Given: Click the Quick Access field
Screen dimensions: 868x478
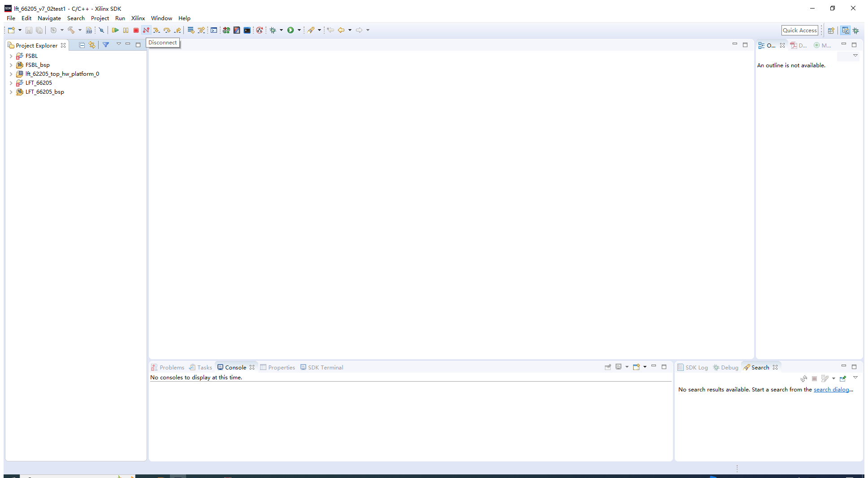Looking at the screenshot, I should click(800, 30).
